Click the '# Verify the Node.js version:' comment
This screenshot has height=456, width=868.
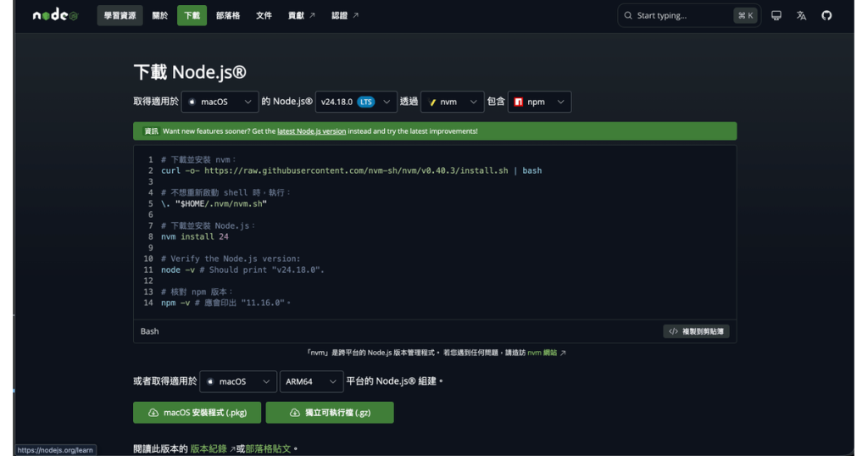click(x=231, y=259)
